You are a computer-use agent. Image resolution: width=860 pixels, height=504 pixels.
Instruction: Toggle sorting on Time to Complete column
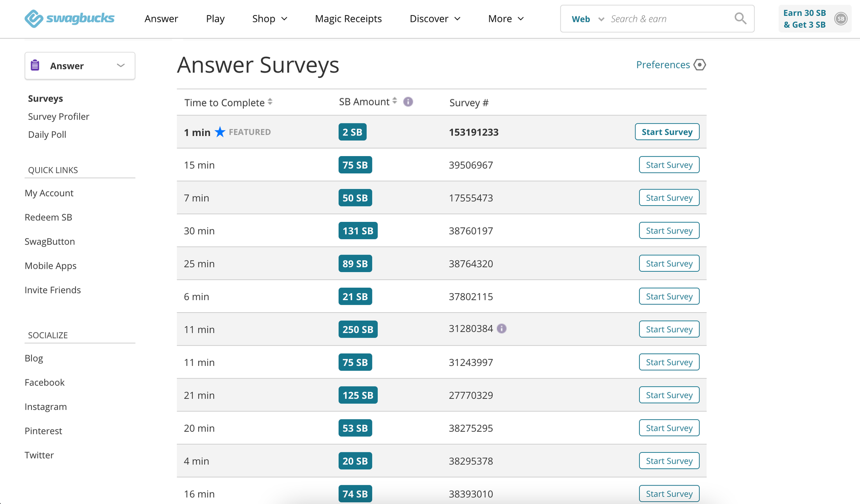[270, 102]
